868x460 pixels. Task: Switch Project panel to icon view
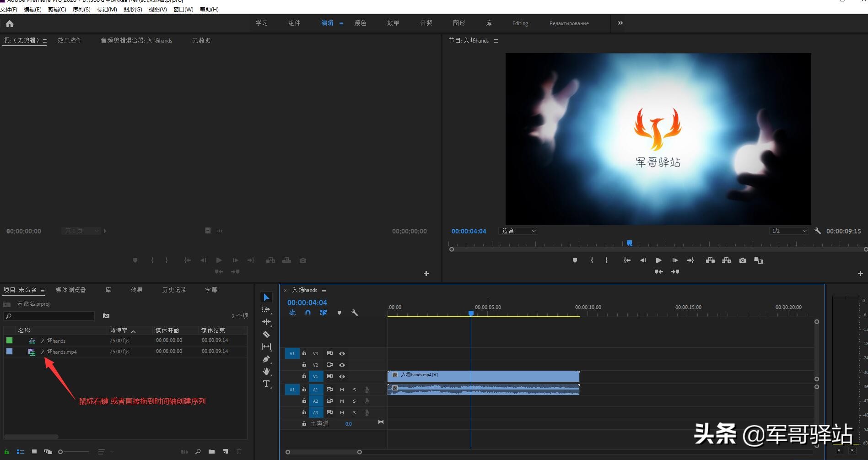[34, 452]
